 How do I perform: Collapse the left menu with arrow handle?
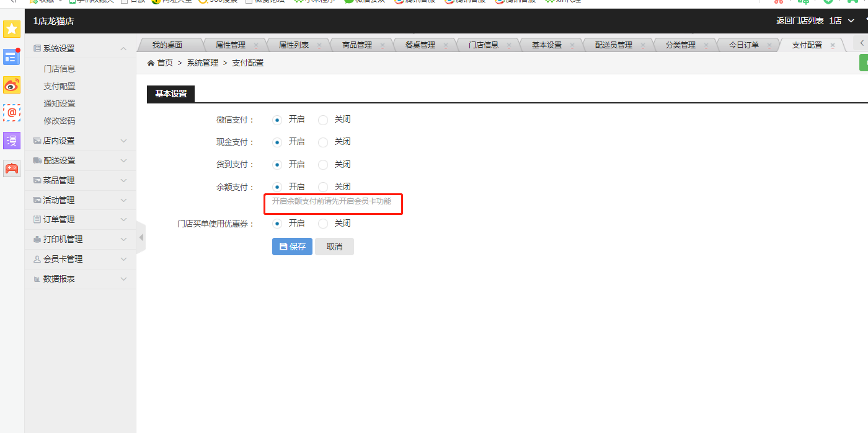tap(141, 237)
